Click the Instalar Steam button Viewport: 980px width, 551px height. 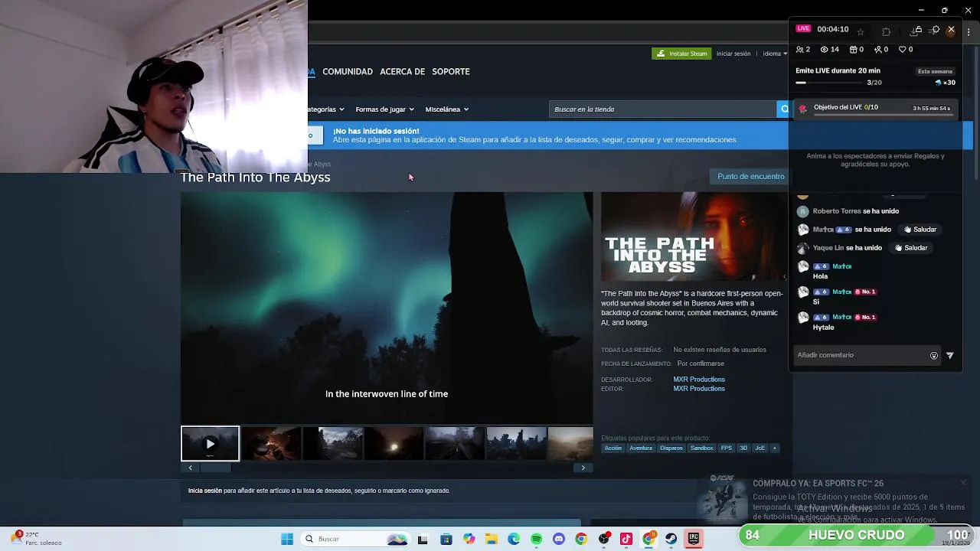pos(681,54)
